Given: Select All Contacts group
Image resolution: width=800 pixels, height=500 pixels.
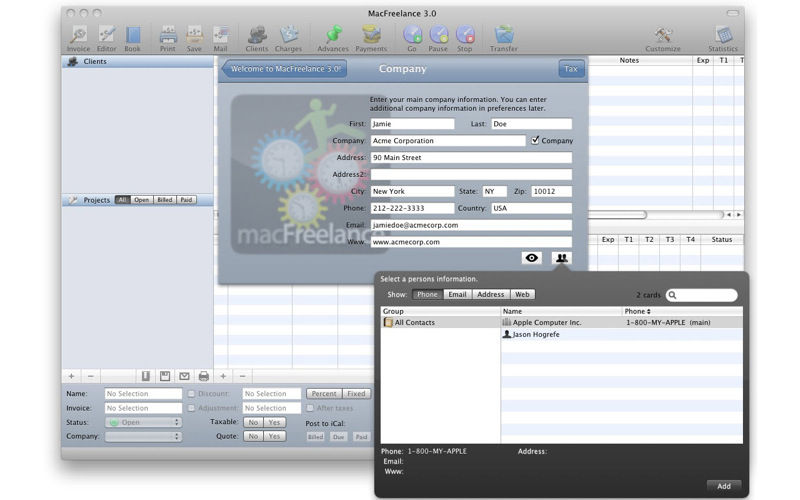Looking at the screenshot, I should click(440, 322).
